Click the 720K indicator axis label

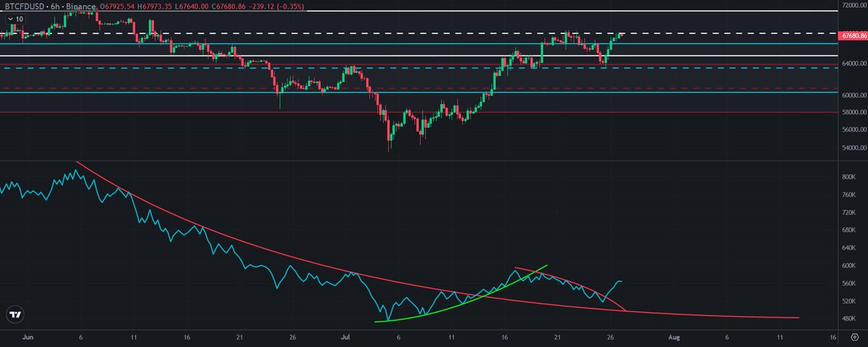[850, 213]
